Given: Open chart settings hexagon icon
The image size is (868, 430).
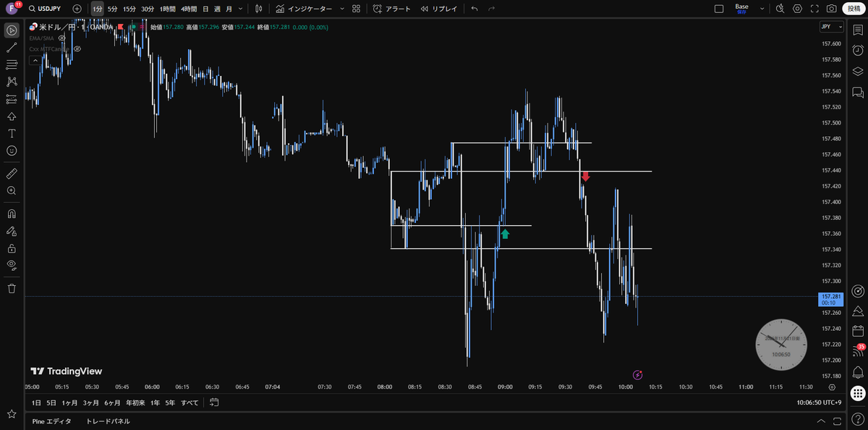Looking at the screenshot, I should [x=797, y=9].
